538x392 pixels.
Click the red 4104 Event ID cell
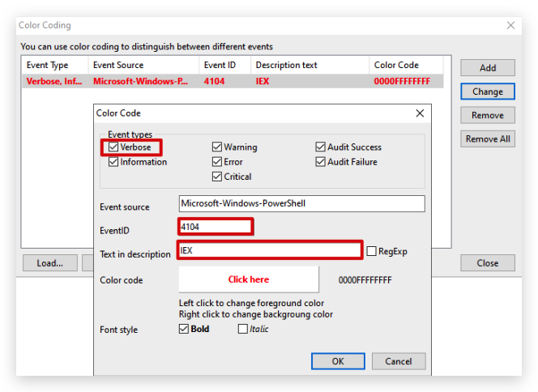(x=214, y=81)
